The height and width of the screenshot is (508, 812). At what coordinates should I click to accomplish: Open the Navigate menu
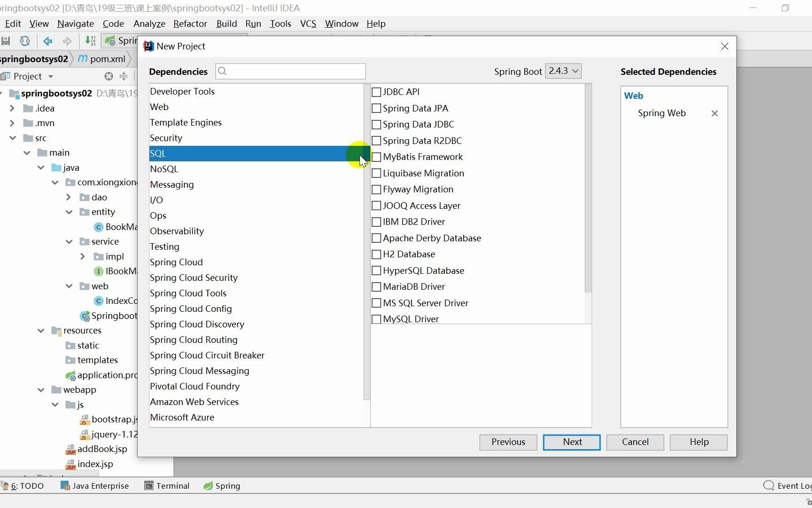coord(76,24)
